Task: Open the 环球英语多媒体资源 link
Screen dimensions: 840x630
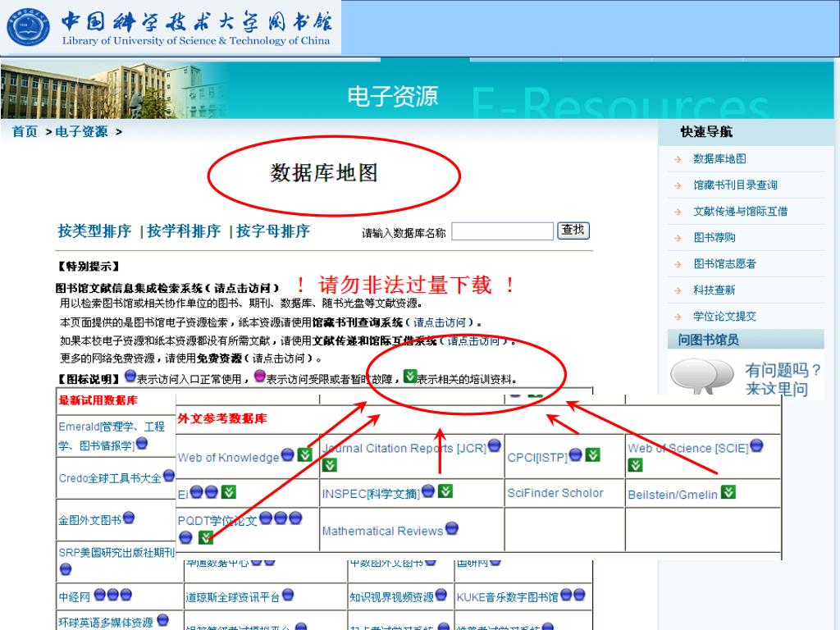Action: point(106,623)
